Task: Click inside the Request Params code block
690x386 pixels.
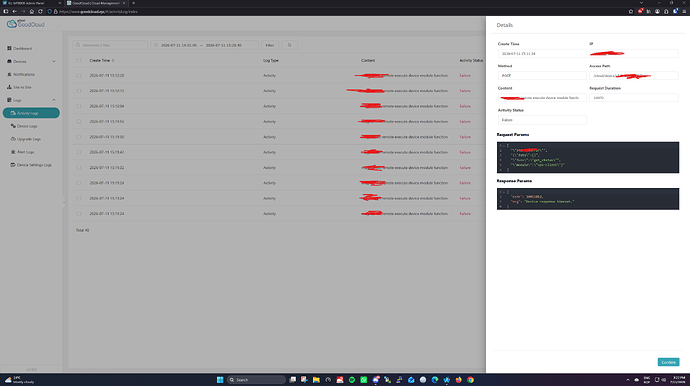Action: point(588,157)
